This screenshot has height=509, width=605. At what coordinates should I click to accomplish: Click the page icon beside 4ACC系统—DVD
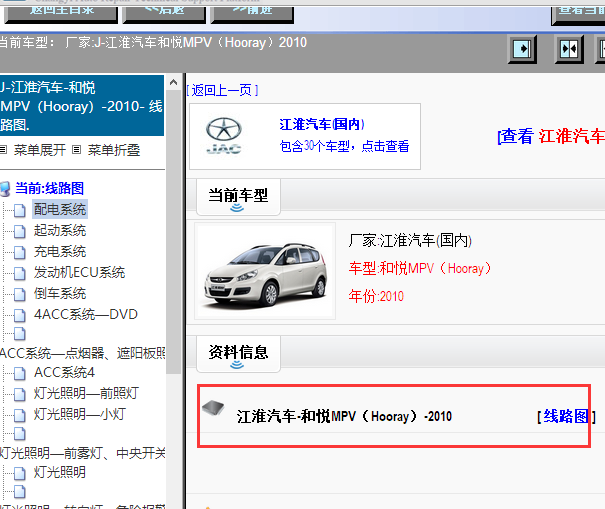point(20,315)
